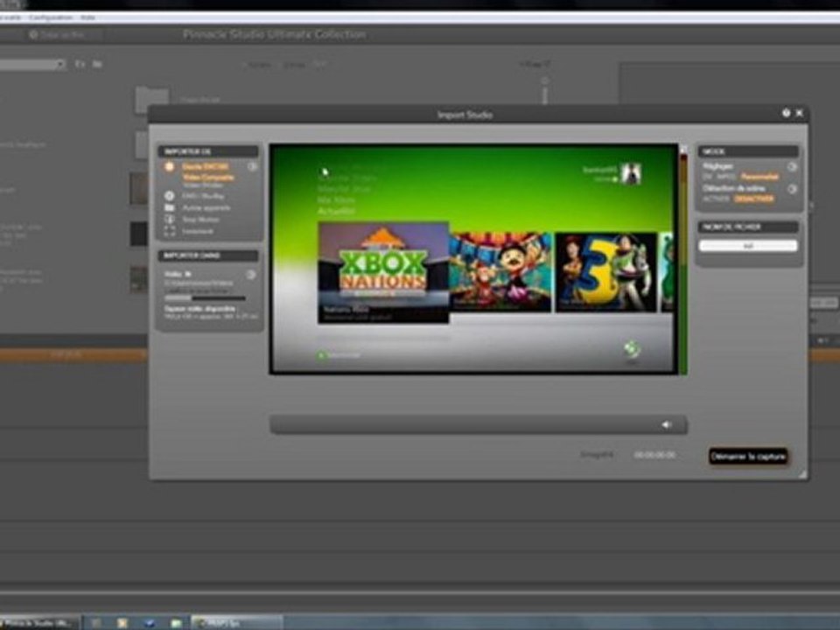Image resolution: width=840 pixels, height=630 pixels.
Task: Expand the Détection de scène options
Action: pos(792,189)
